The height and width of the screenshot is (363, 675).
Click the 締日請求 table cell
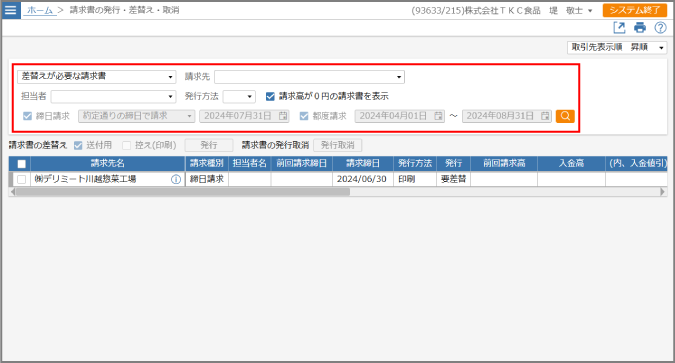(x=207, y=179)
